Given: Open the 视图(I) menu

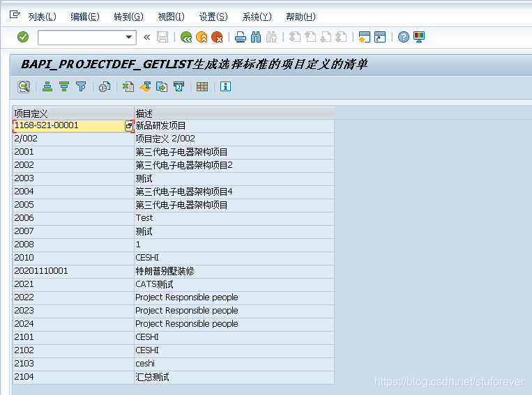Looking at the screenshot, I should [171, 17].
